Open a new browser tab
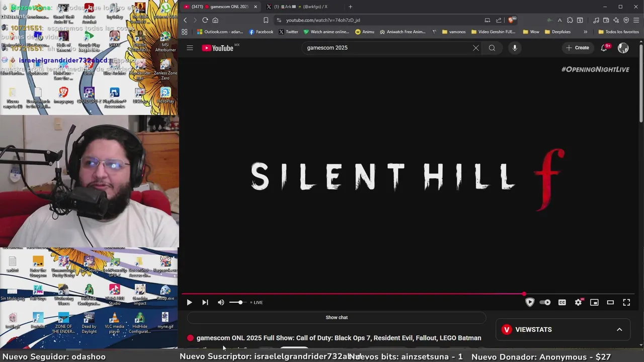Image resolution: width=644 pixels, height=362 pixels. coord(350,7)
